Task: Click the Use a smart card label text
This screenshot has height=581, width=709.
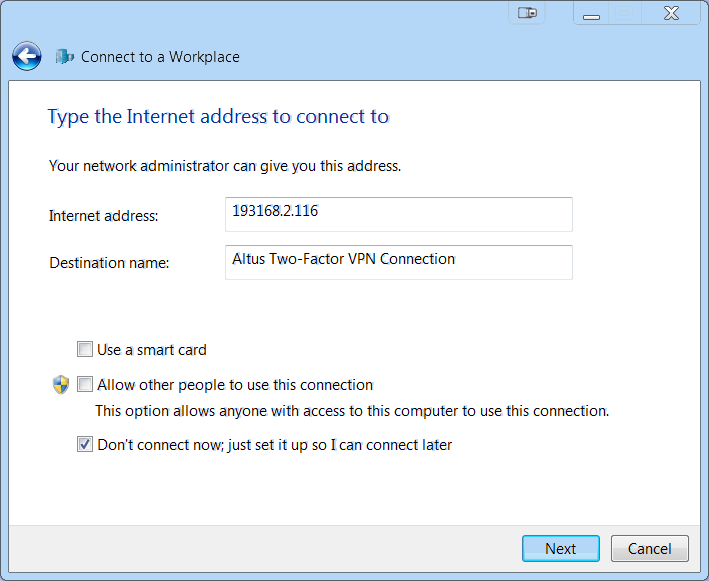Action: (152, 350)
